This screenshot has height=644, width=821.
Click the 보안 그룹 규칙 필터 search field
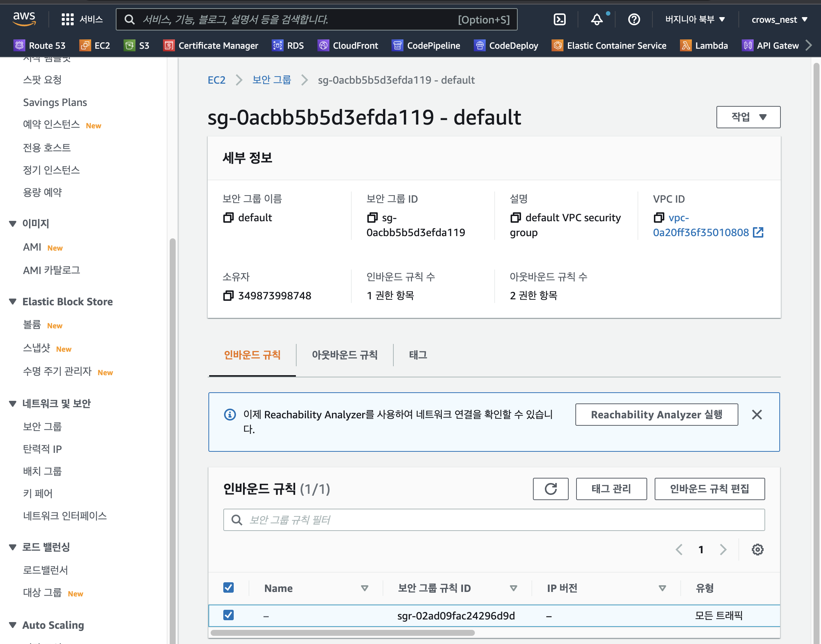point(493,520)
